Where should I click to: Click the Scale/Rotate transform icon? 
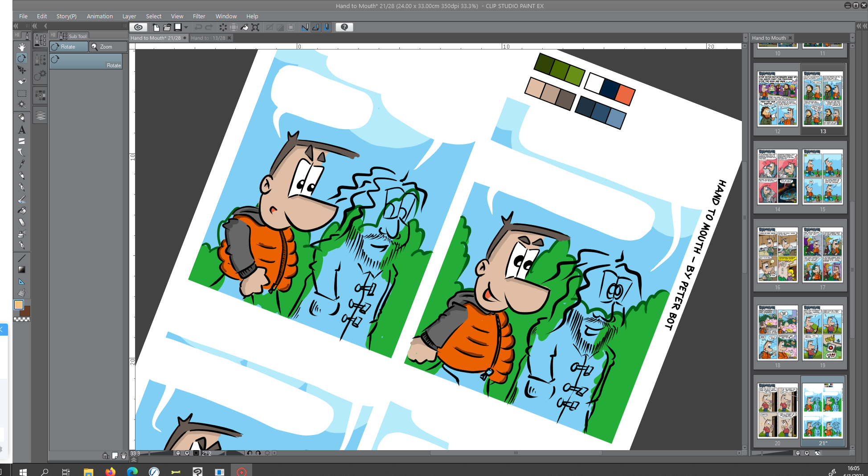tap(255, 27)
